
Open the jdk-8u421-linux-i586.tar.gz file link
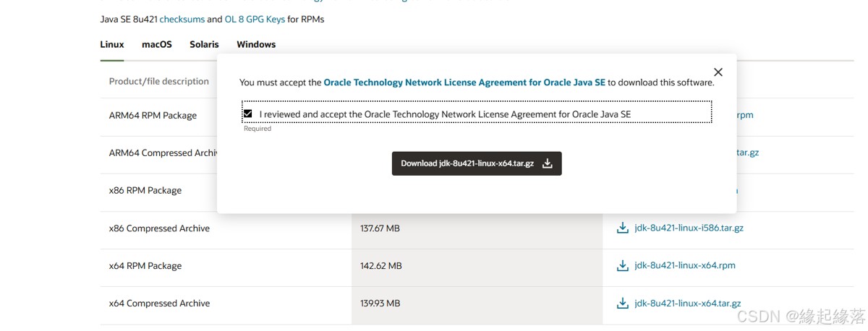pyautogui.click(x=689, y=228)
